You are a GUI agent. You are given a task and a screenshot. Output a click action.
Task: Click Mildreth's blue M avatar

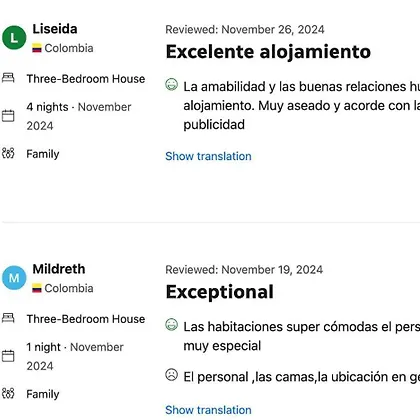click(14, 278)
